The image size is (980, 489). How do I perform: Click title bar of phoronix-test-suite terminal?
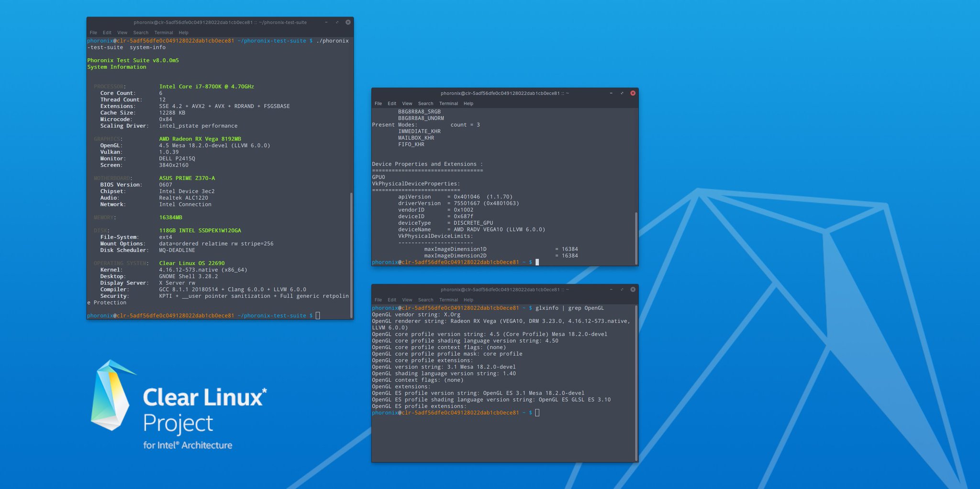point(220,22)
